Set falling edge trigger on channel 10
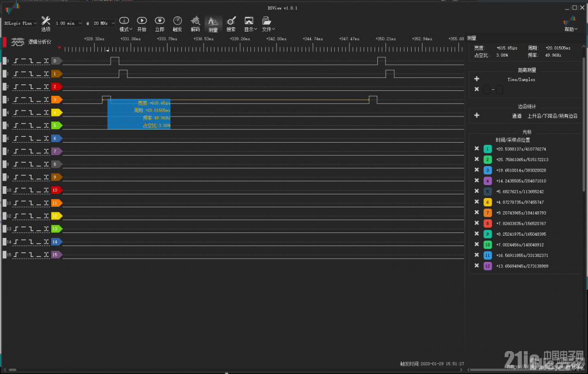The image size is (588, 374). coord(30,190)
